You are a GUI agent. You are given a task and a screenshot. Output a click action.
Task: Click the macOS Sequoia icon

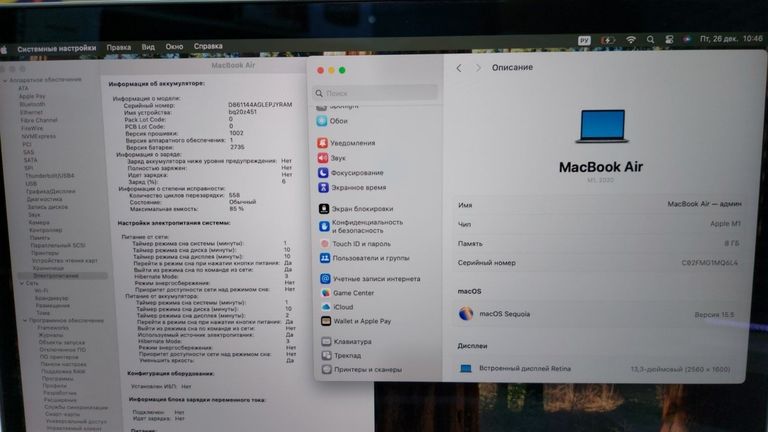[x=466, y=313]
